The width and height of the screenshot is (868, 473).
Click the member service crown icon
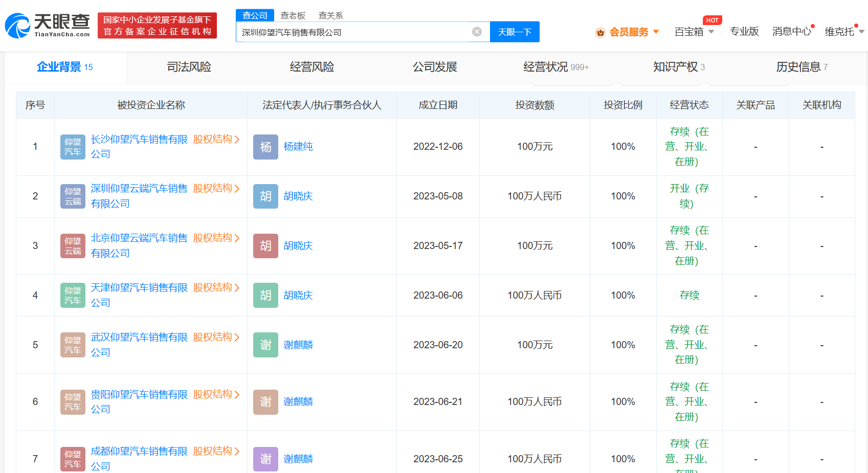[600, 32]
